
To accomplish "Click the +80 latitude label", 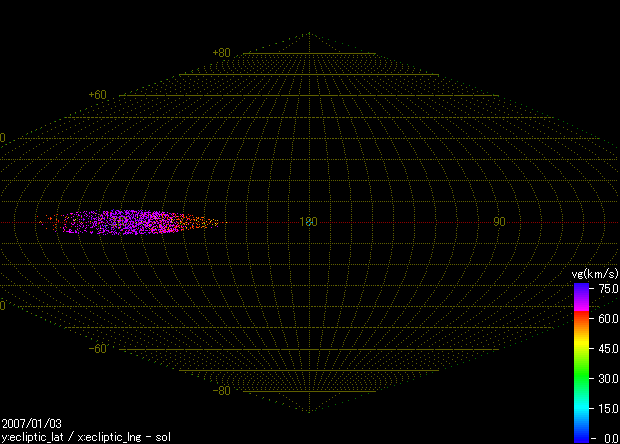I will coord(221,53).
